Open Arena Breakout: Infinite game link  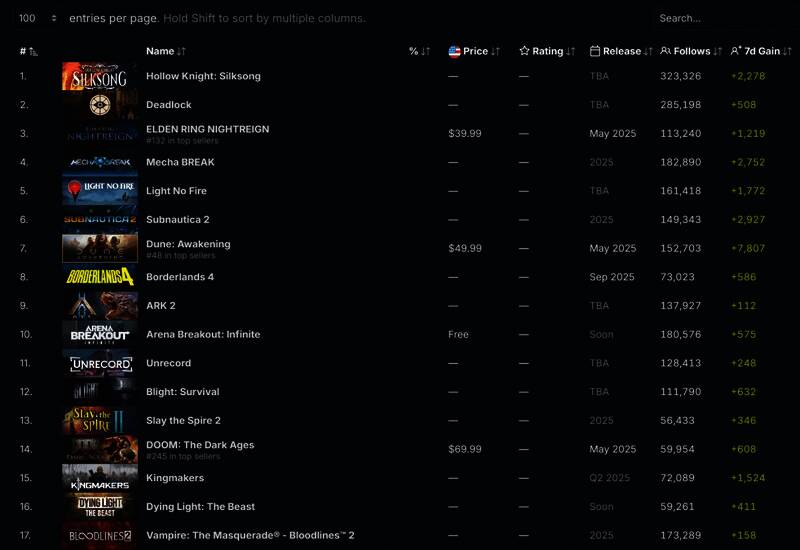[203, 334]
